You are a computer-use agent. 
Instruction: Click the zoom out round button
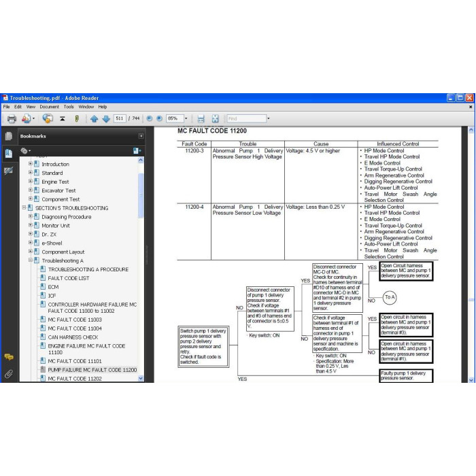(150, 118)
